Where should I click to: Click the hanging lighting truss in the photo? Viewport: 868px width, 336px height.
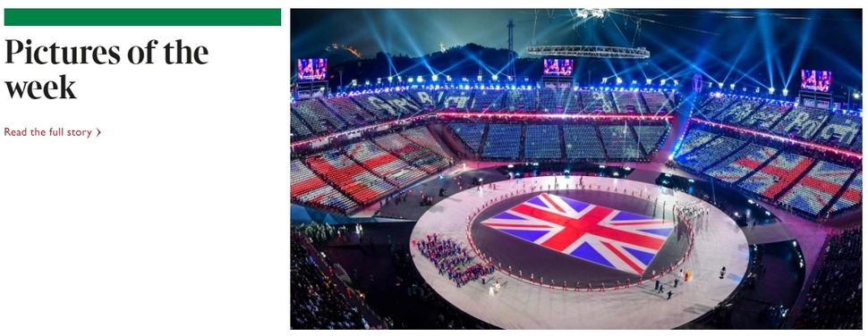[x=588, y=52]
